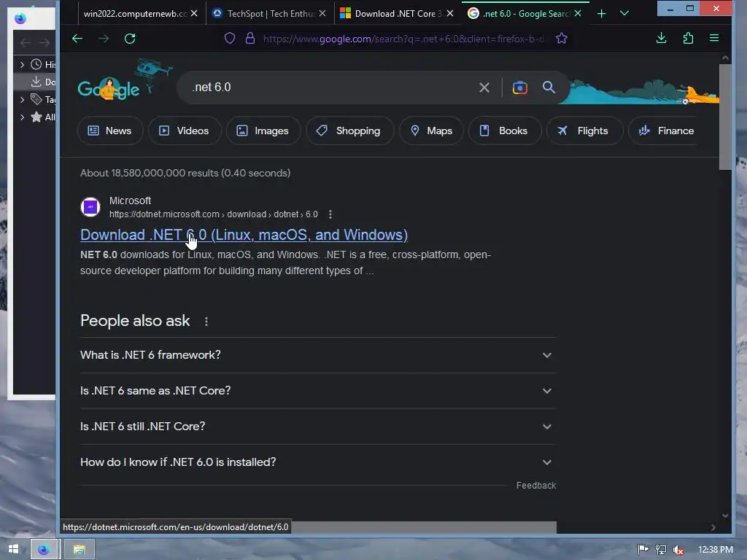Click the site security padlock icon
This screenshot has height=560, width=747.
[x=250, y=39]
